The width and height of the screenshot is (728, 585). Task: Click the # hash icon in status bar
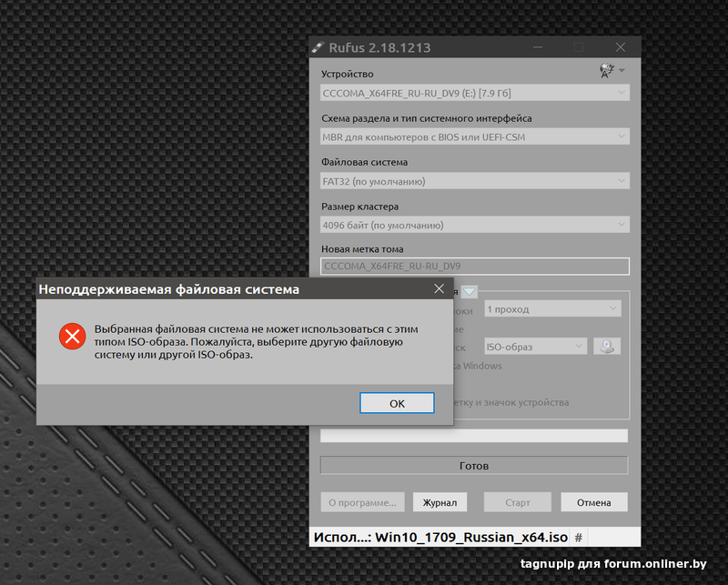pos(579,538)
